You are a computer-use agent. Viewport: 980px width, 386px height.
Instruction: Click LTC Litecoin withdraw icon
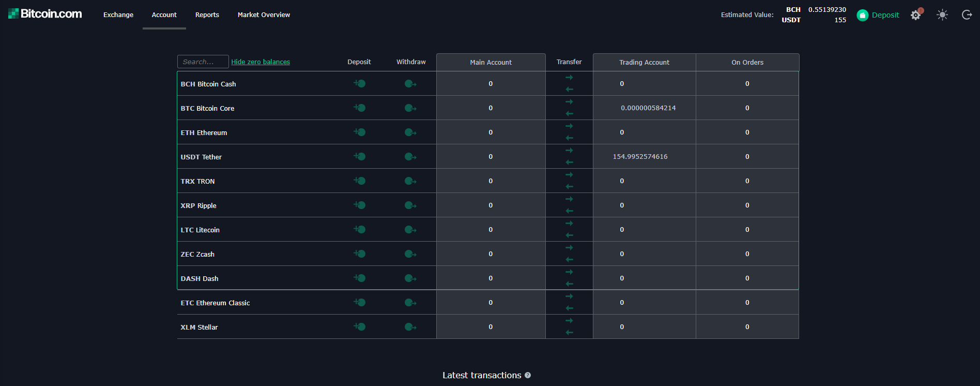point(410,230)
